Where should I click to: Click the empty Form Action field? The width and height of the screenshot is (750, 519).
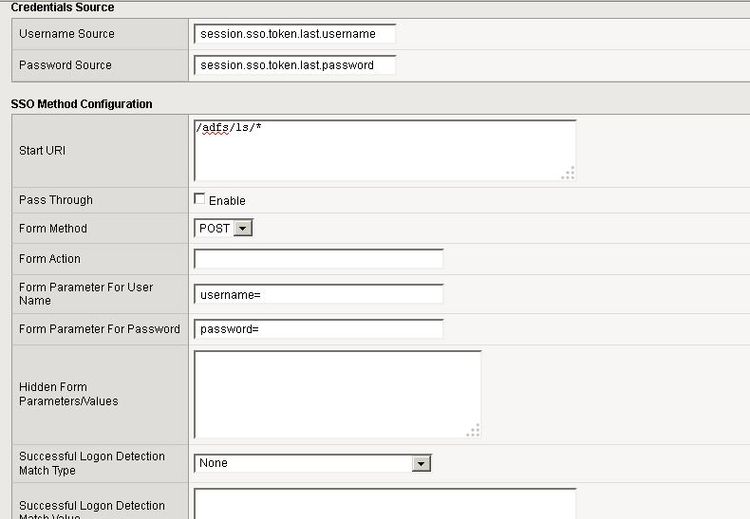pos(318,259)
